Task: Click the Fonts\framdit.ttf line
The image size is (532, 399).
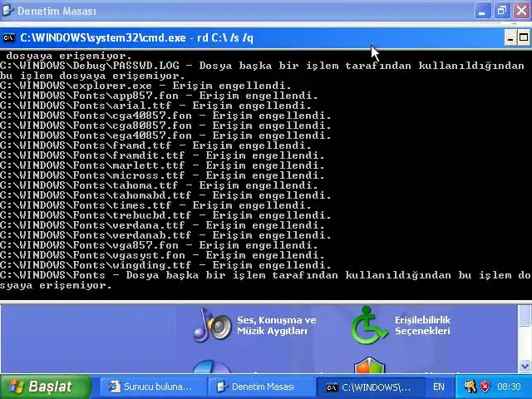Action: pyautogui.click(x=162, y=155)
